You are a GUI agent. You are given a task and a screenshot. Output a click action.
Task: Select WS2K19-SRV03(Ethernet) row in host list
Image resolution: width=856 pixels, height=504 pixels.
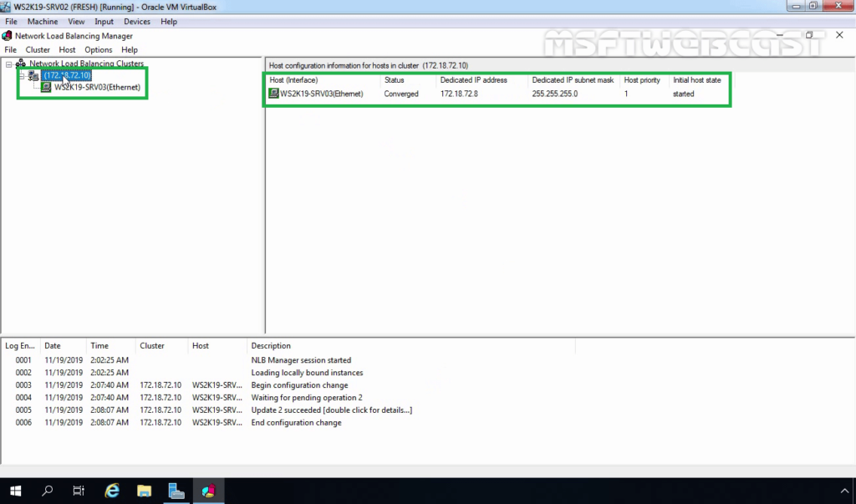click(322, 94)
